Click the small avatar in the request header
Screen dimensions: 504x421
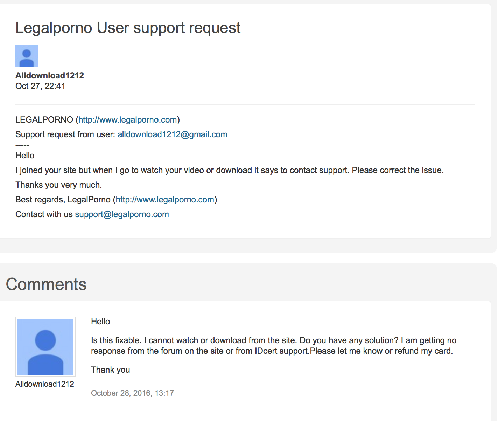[x=27, y=56]
